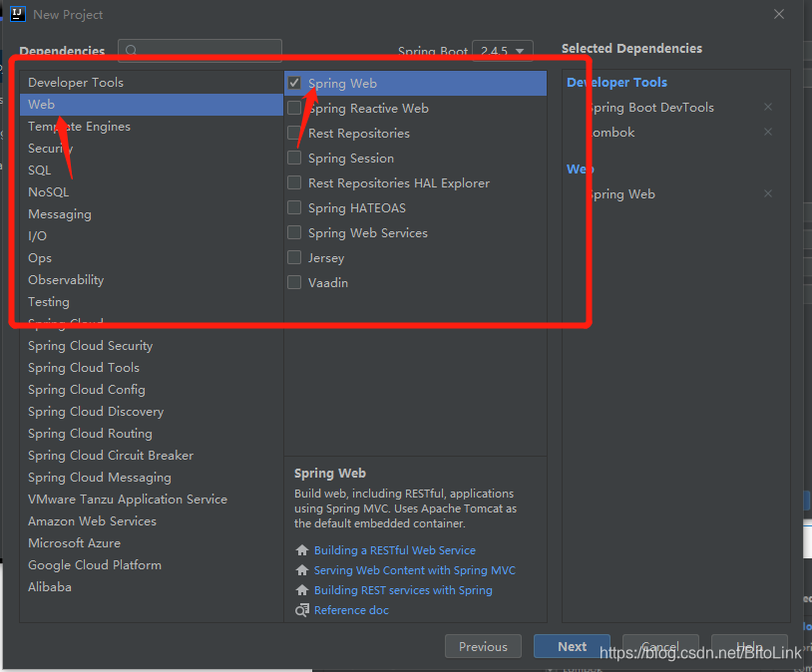Open Building a RESTful Web Service link
The height and width of the screenshot is (672, 812).
click(x=395, y=550)
